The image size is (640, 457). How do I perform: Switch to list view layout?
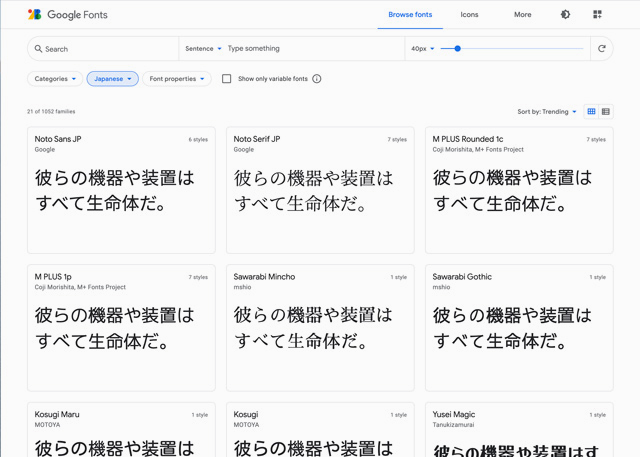[x=606, y=111]
